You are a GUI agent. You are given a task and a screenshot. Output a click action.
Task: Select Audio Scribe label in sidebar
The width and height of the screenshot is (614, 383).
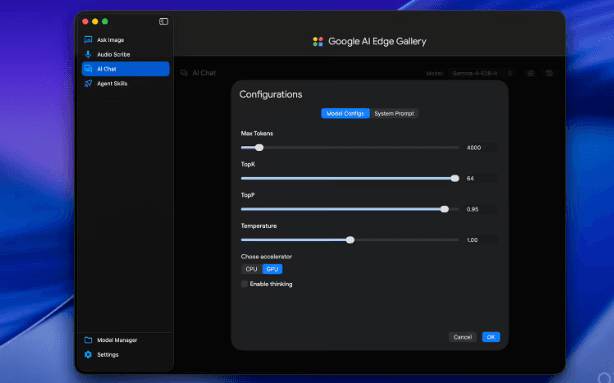coord(114,54)
